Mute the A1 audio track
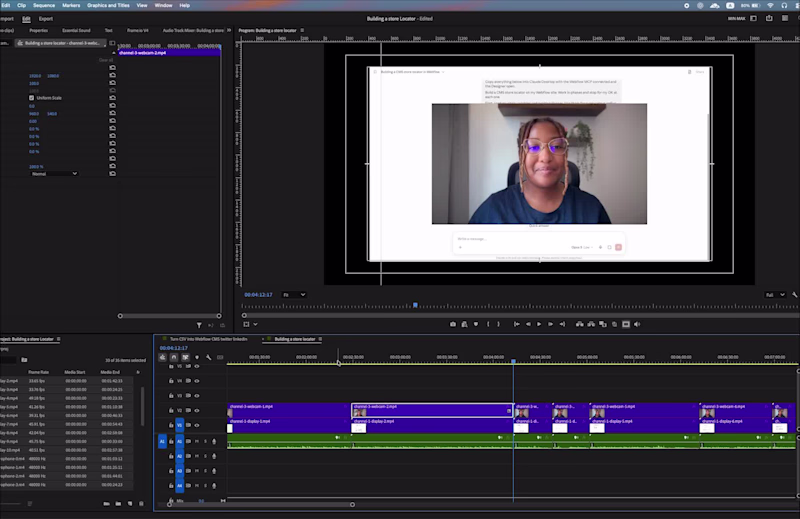 (197, 441)
